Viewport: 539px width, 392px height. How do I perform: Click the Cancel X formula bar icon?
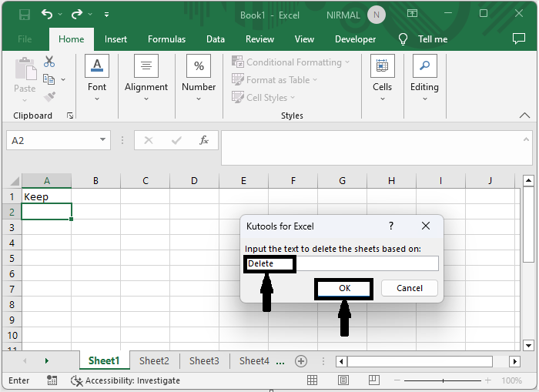(149, 140)
